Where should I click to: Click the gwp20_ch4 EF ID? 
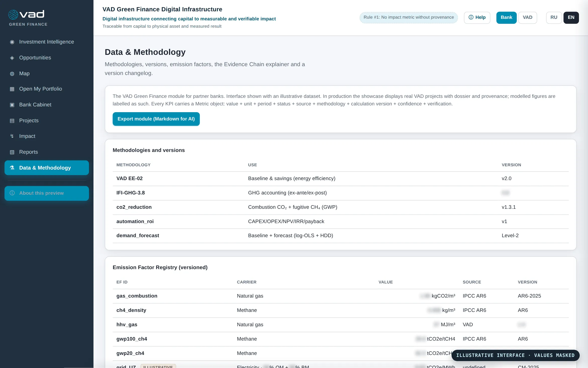(x=130, y=353)
